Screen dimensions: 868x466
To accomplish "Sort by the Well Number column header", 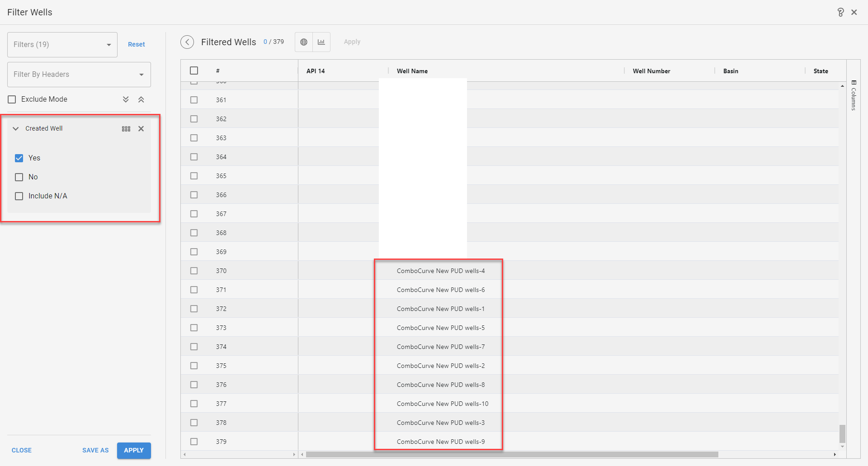I will 651,71.
